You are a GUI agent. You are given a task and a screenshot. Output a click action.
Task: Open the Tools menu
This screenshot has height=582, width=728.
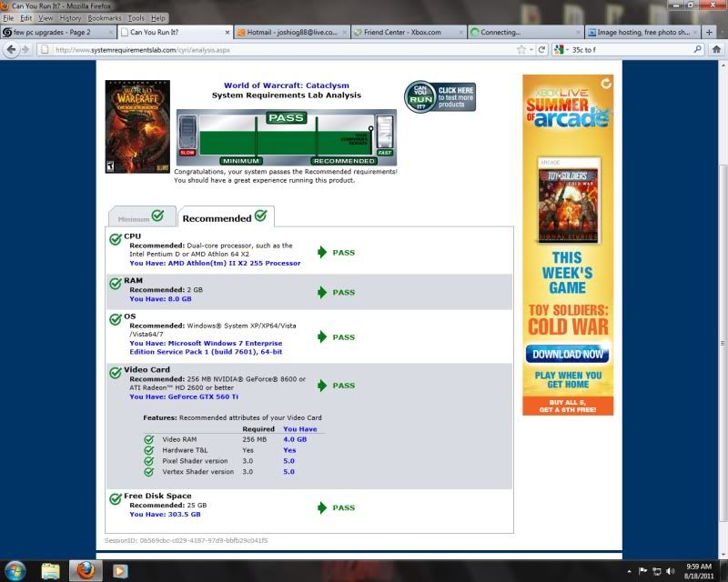[x=136, y=18]
